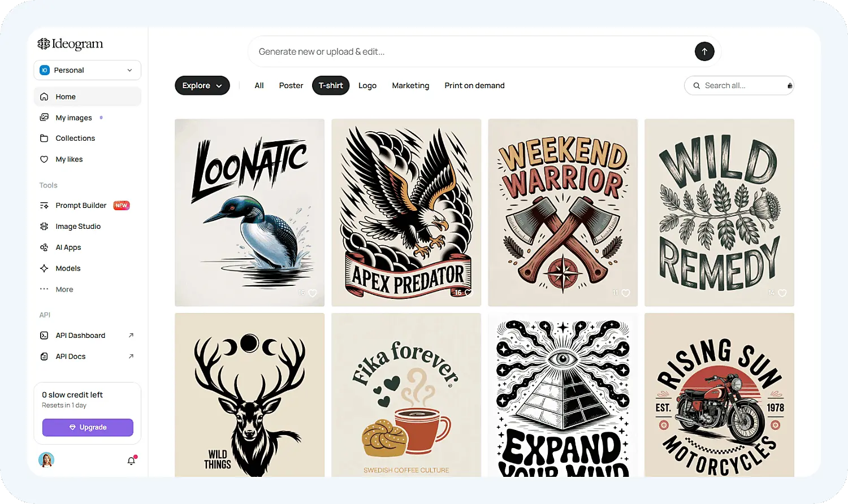Open the Explore dropdown
This screenshot has height=504, width=848.
pos(202,85)
